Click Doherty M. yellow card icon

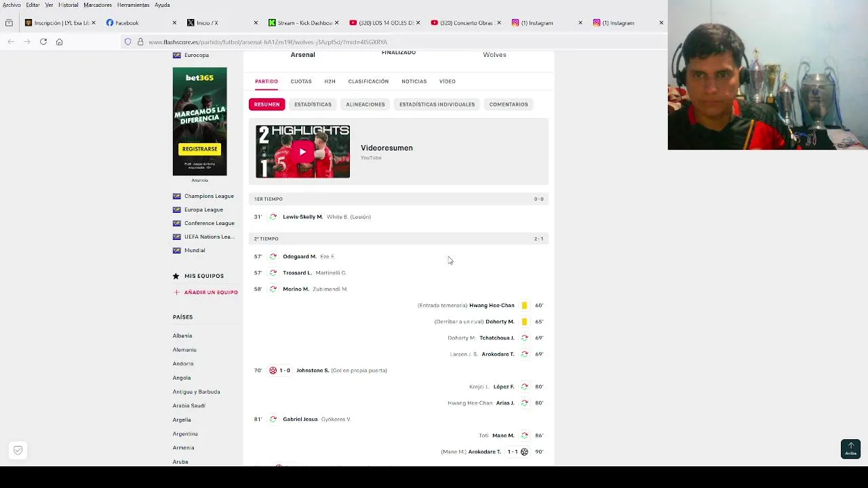click(524, 322)
